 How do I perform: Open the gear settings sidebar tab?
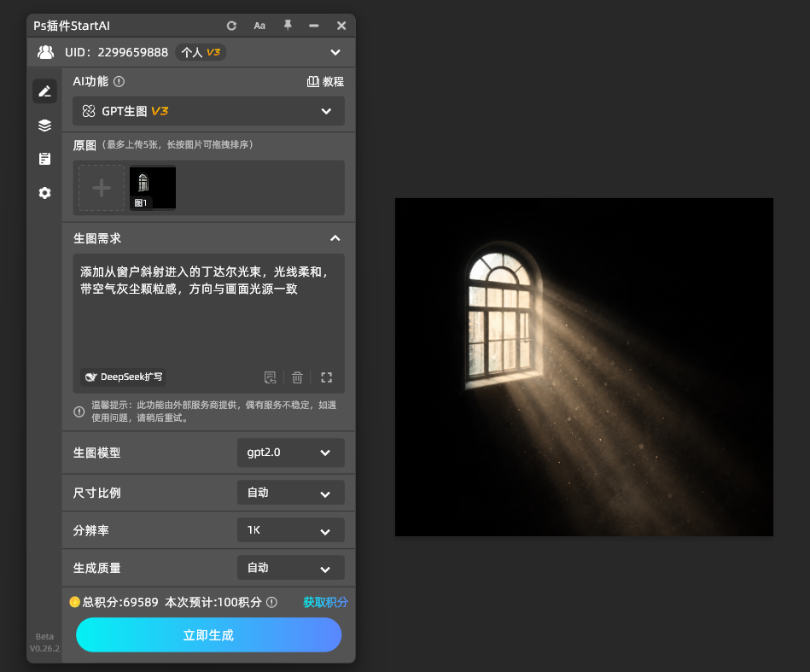point(45,193)
